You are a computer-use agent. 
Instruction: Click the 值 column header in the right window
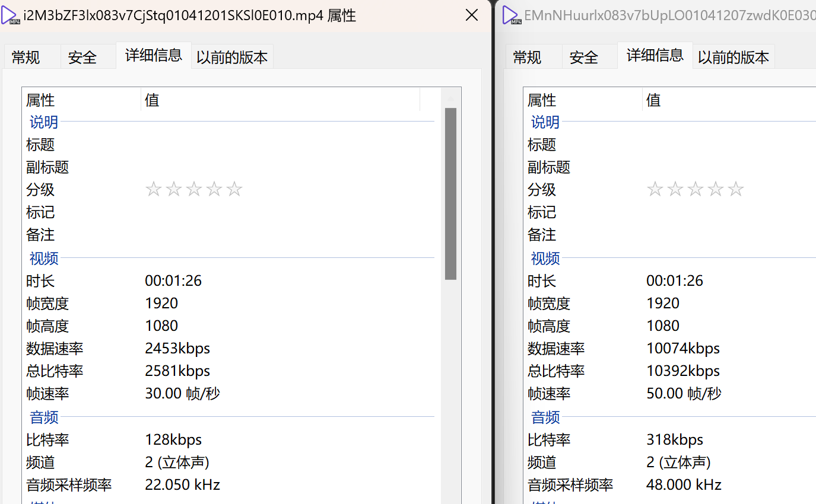[x=729, y=100]
